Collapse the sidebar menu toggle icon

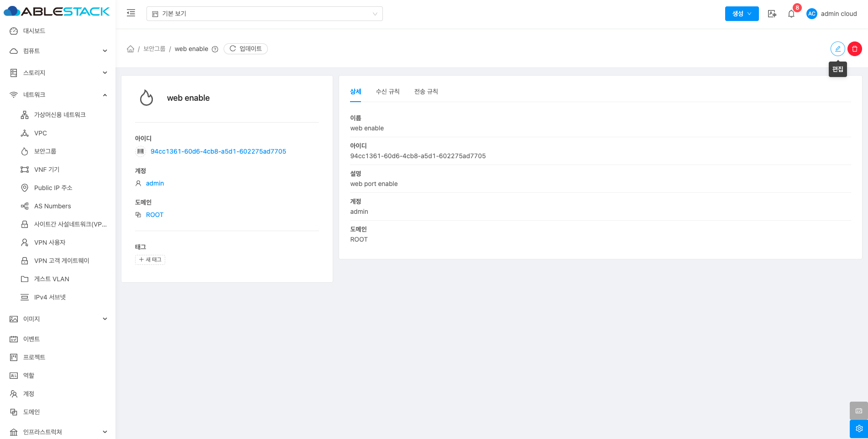click(x=131, y=13)
